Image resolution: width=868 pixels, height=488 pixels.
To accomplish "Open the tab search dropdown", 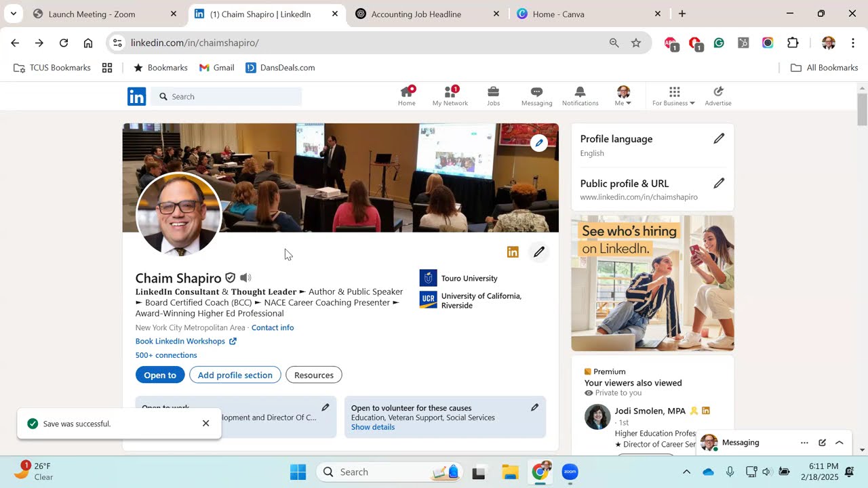I will pyautogui.click(x=13, y=14).
